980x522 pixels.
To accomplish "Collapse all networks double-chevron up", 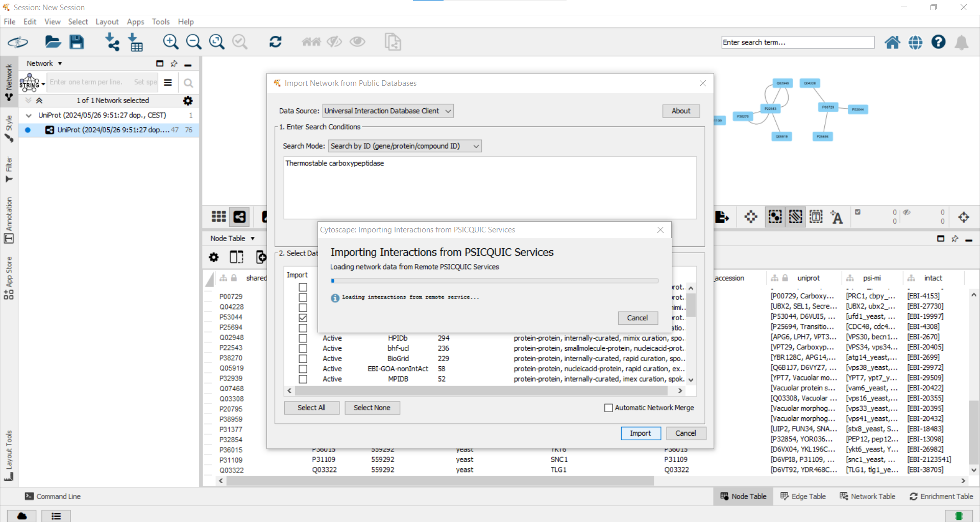I will click(39, 101).
